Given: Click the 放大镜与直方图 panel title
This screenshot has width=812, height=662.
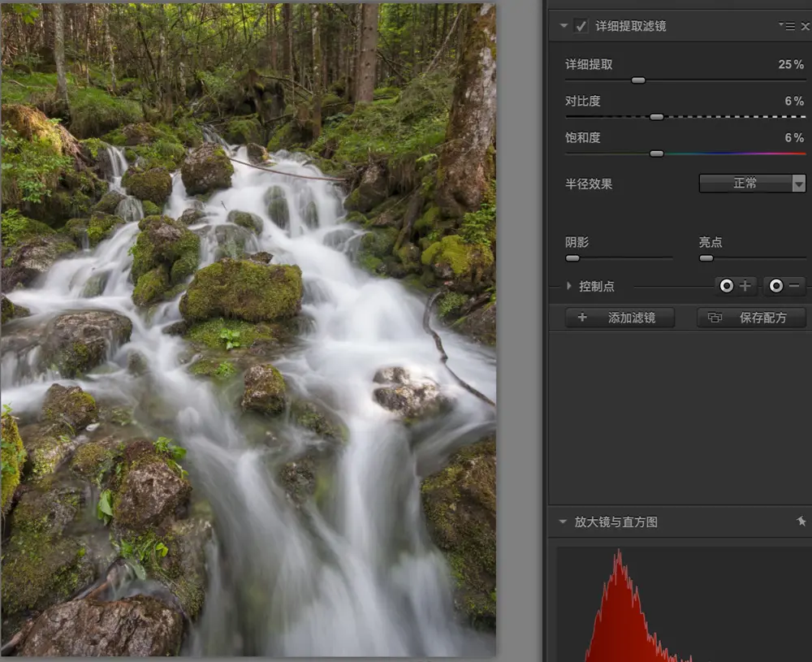Looking at the screenshot, I should pos(615,521).
